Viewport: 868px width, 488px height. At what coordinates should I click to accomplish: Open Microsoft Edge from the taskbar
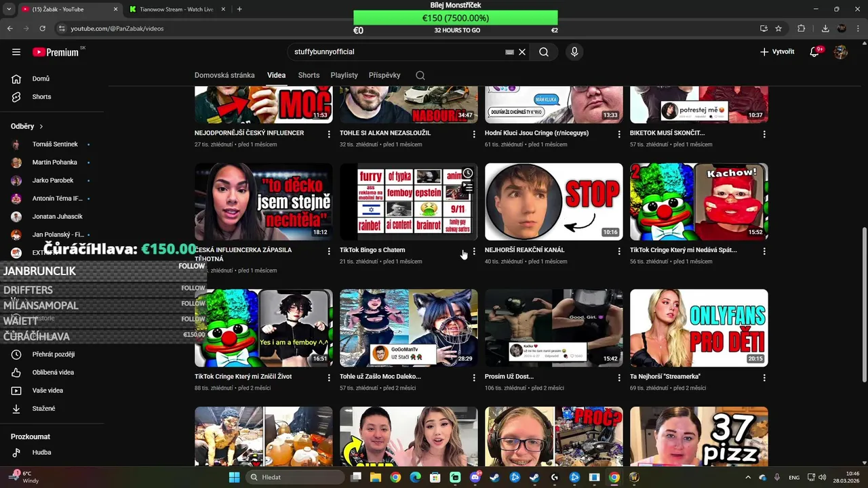click(415, 477)
